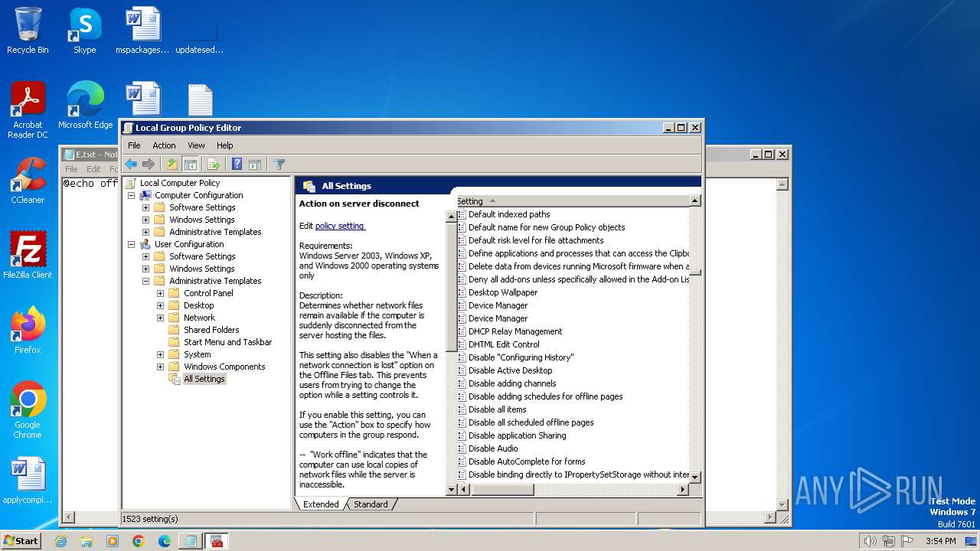
Task: Click the policy icon beside Disable Audio
Action: coord(462,448)
